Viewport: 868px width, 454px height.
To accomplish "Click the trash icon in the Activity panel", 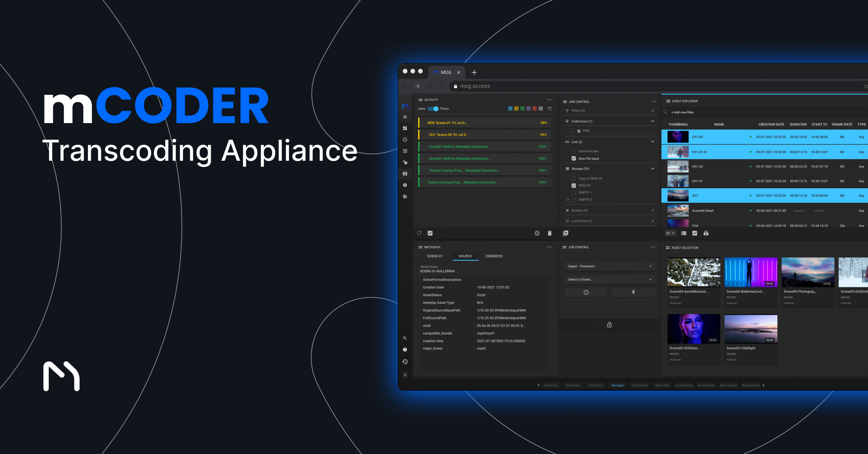I will [x=550, y=233].
